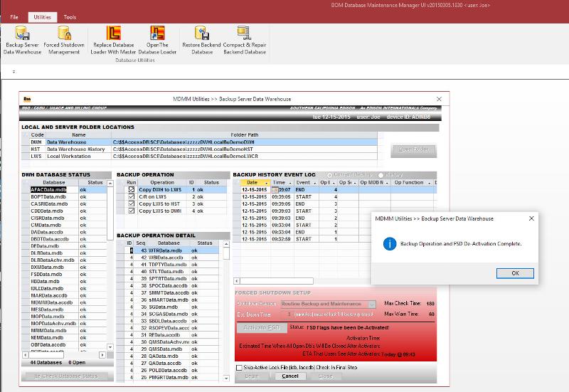Open the File menu

click(14, 16)
